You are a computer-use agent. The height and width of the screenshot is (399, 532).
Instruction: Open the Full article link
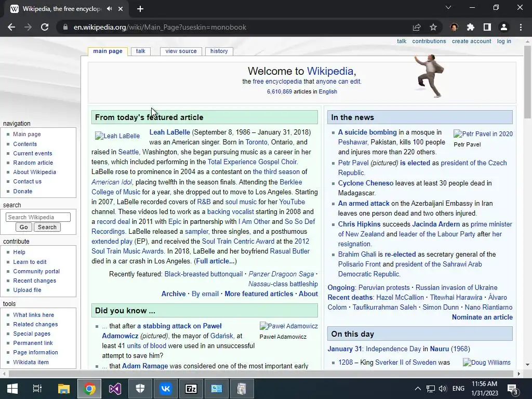pos(215,261)
